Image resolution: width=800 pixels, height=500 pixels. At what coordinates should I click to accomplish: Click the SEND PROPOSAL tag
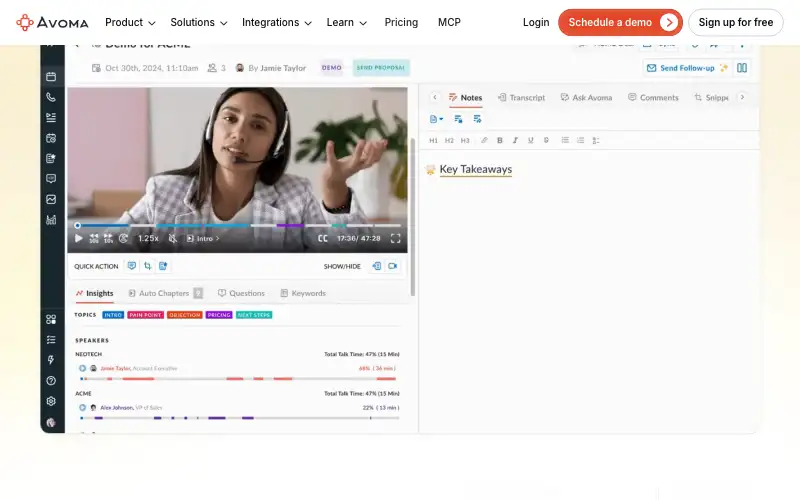click(x=381, y=68)
